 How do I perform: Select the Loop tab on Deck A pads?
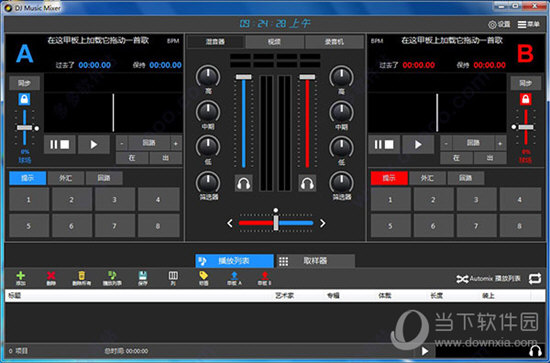104,178
